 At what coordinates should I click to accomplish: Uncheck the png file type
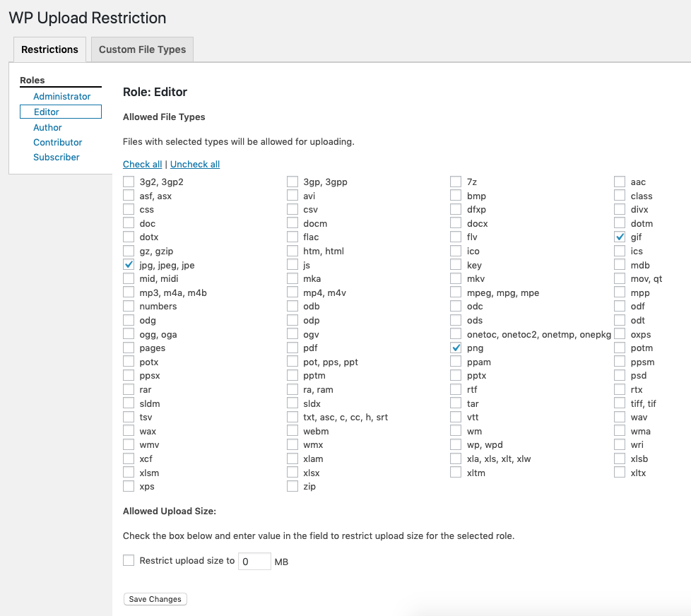456,348
